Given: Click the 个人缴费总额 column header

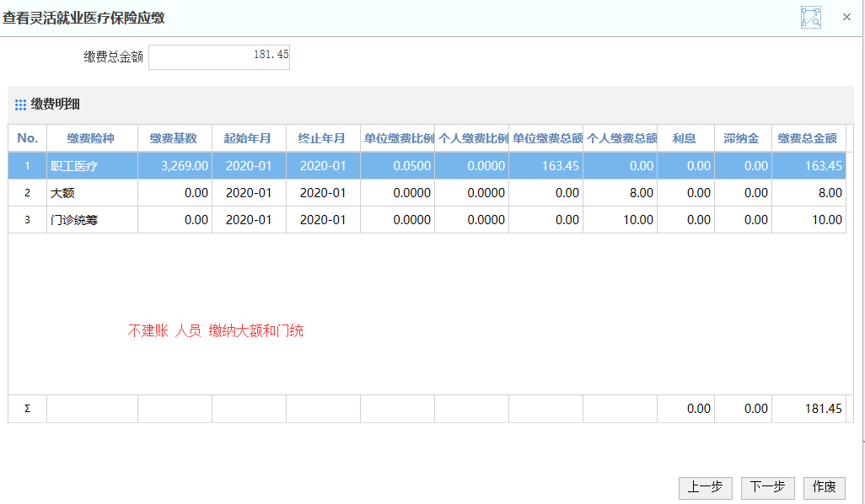Looking at the screenshot, I should pyautogui.click(x=620, y=138).
